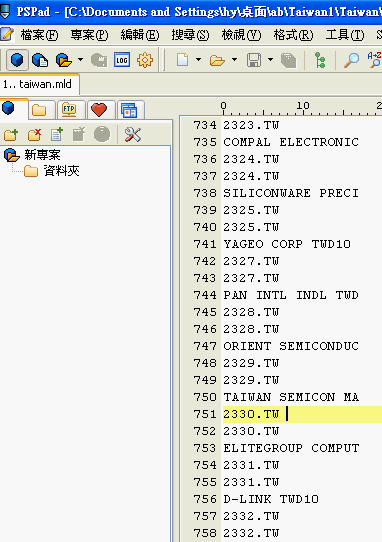Image resolution: width=382 pixels, height=542 pixels.
Task: Click the new file icon
Action: pos(183,60)
